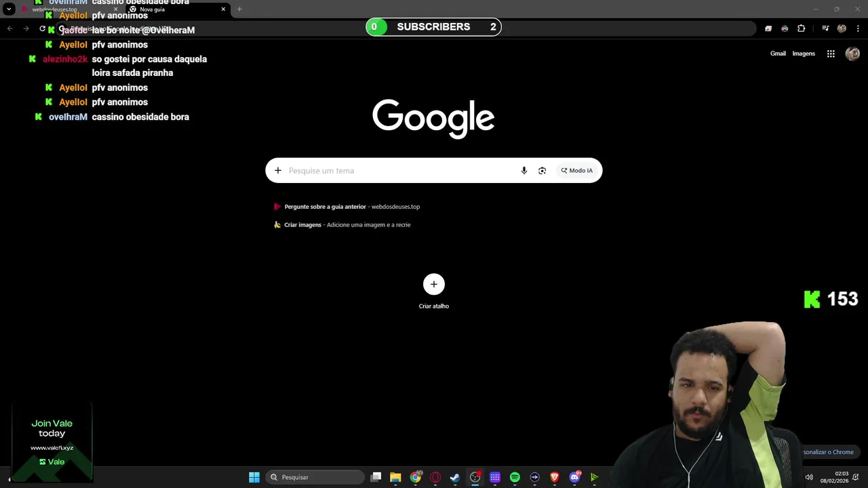
Task: Open Discord from taskbar
Action: (x=575, y=477)
